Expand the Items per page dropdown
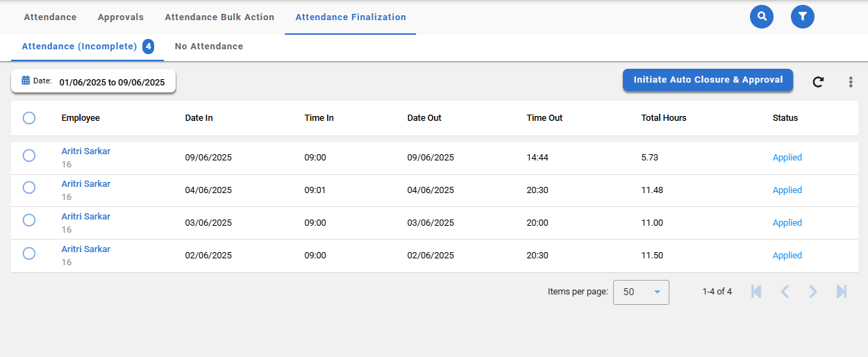The image size is (868, 357). (x=641, y=292)
